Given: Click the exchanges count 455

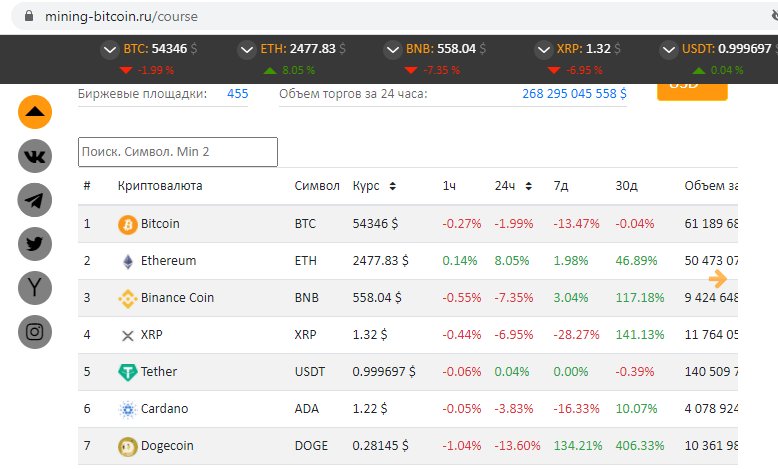Looking at the screenshot, I should 237,94.
